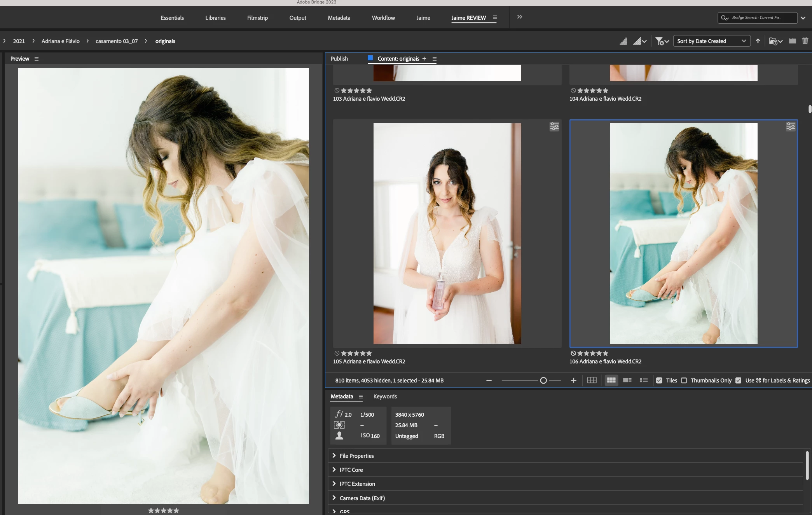Viewport: 812px width, 515px height.
Task: Open the Keywords tab
Action: 385,396
